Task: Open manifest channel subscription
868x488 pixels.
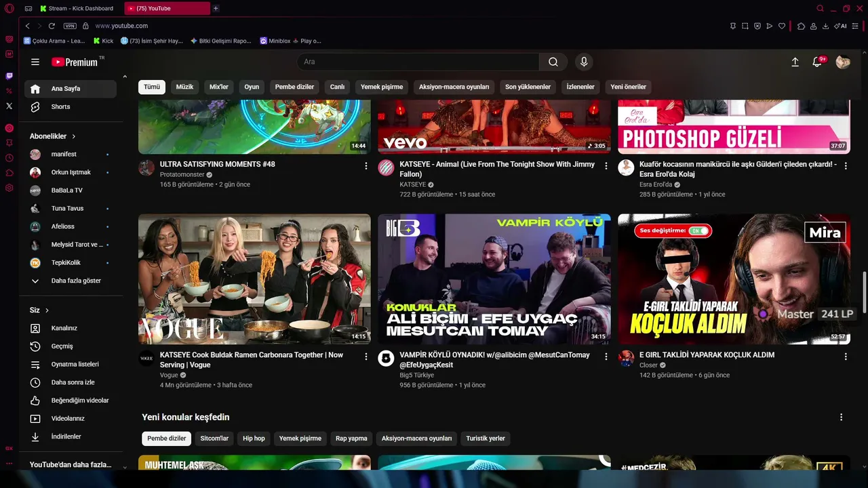Action: [x=71, y=155]
